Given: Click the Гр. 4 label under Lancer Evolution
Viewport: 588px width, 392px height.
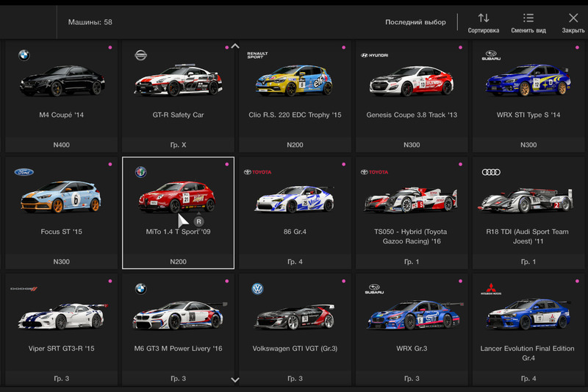Looking at the screenshot, I should (528, 379).
